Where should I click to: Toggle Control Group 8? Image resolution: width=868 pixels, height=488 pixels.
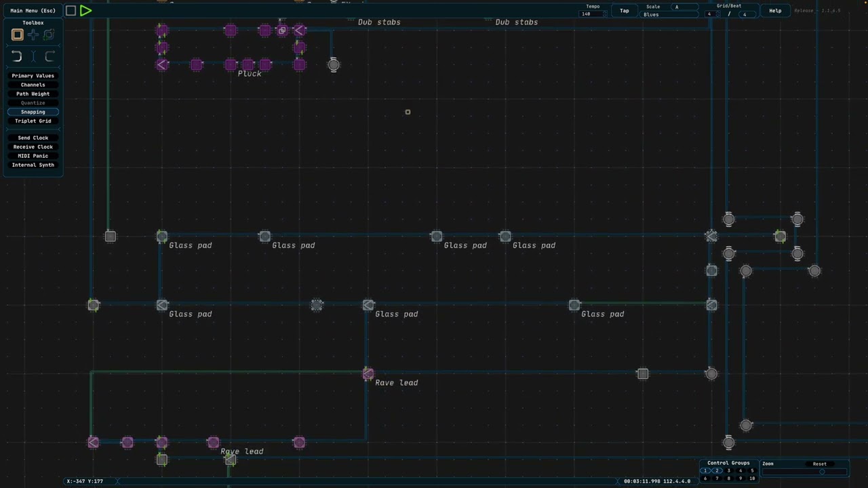tap(728, 479)
